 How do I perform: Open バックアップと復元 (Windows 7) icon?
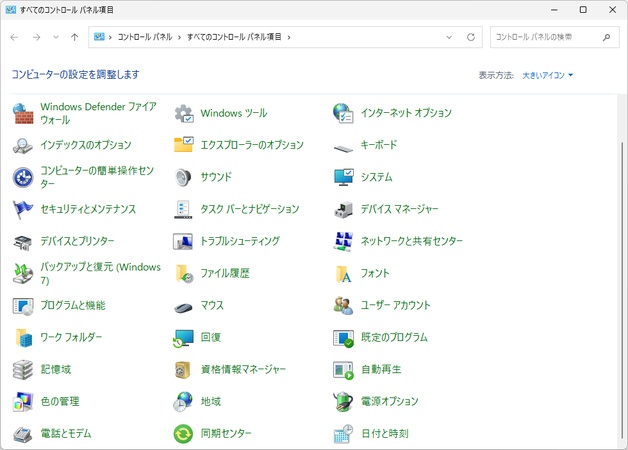point(23,273)
